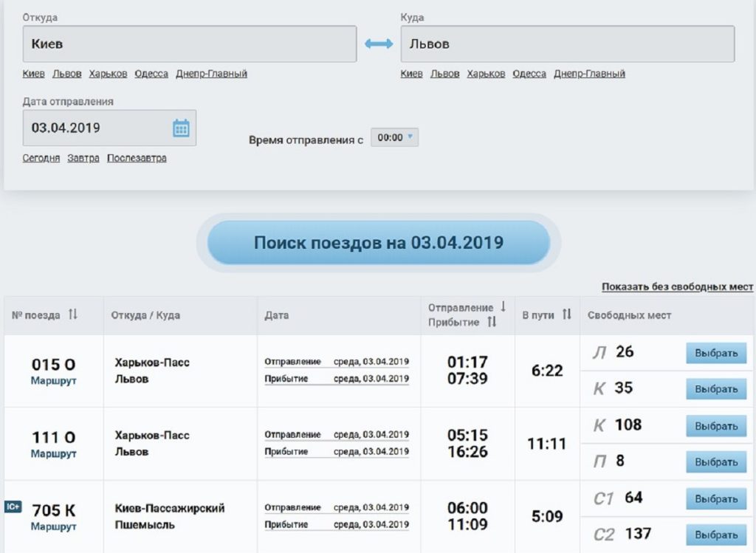Open Маршрут link for train 111 О

pyautogui.click(x=53, y=453)
